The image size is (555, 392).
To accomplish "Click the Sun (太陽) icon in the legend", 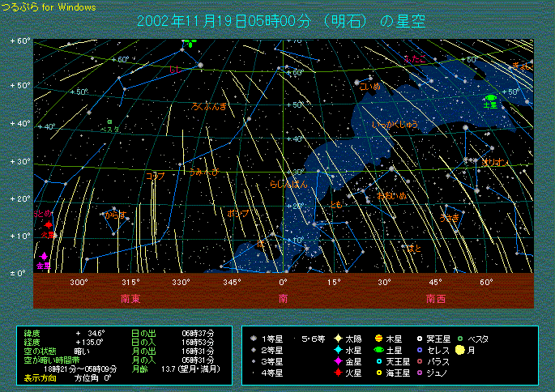I will (x=336, y=338).
